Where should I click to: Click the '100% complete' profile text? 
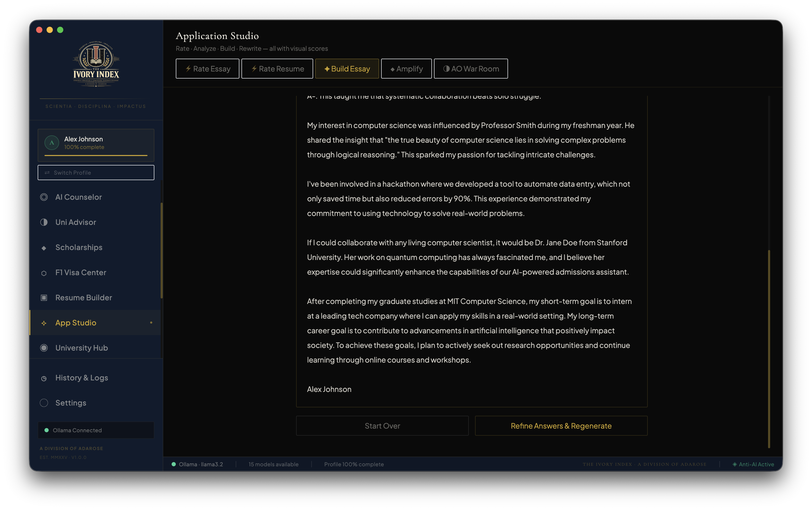pyautogui.click(x=84, y=147)
